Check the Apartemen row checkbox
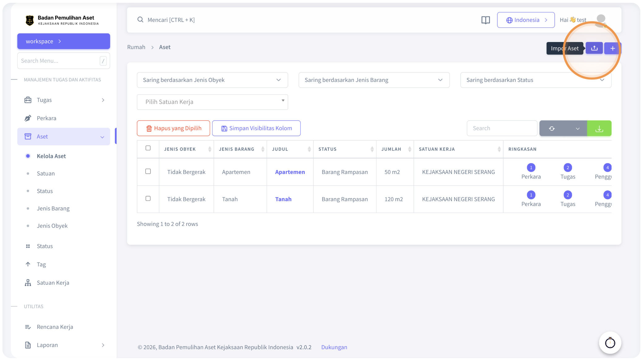 (148, 171)
